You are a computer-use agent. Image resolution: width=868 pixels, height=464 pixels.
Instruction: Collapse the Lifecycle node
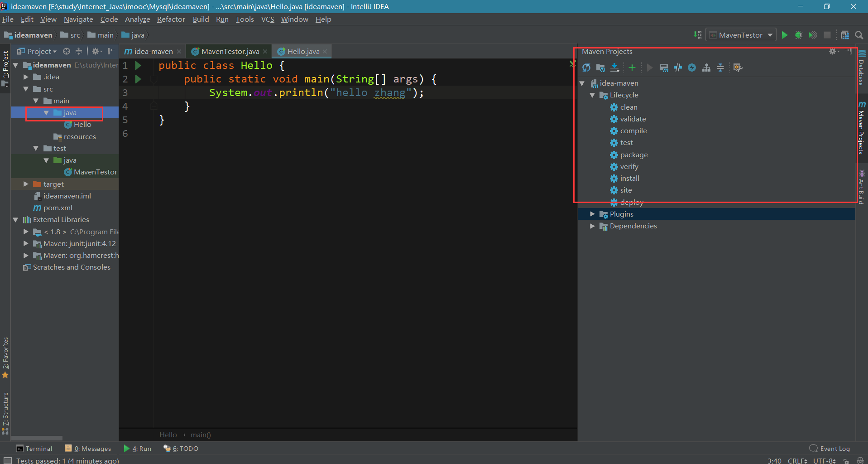point(592,95)
